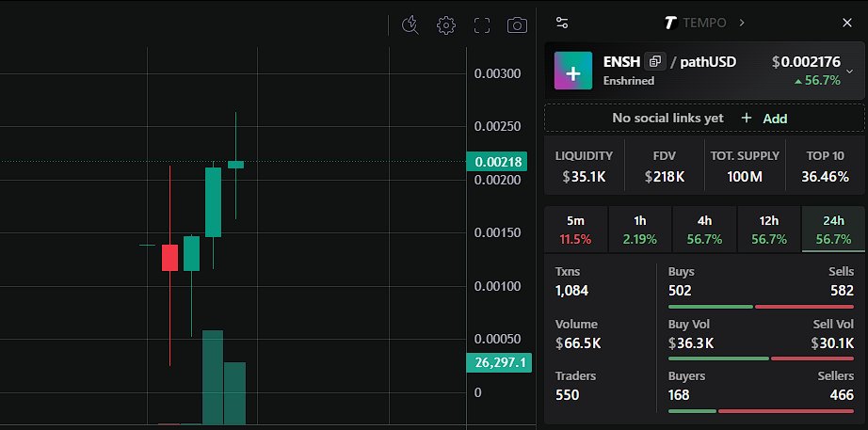Open the quick search lightning icon
Screen dimensions: 868x430
click(410, 24)
